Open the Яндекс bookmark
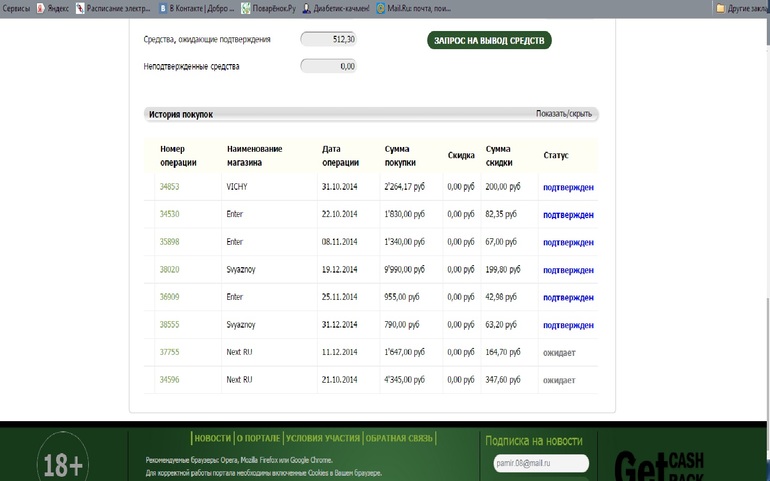The image size is (770, 481). [x=52, y=8]
